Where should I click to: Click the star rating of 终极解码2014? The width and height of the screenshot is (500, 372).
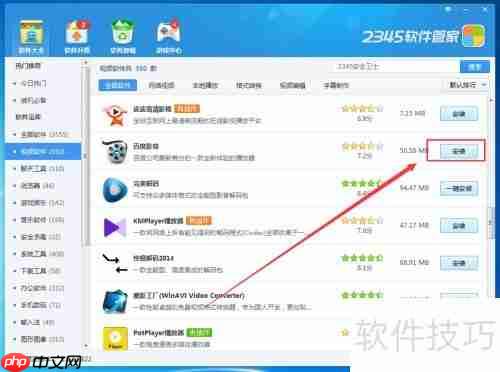pos(362,258)
